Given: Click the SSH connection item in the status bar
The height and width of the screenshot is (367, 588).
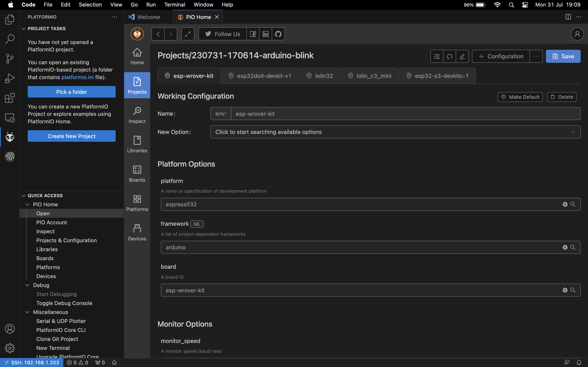Looking at the screenshot, I should click(32, 362).
